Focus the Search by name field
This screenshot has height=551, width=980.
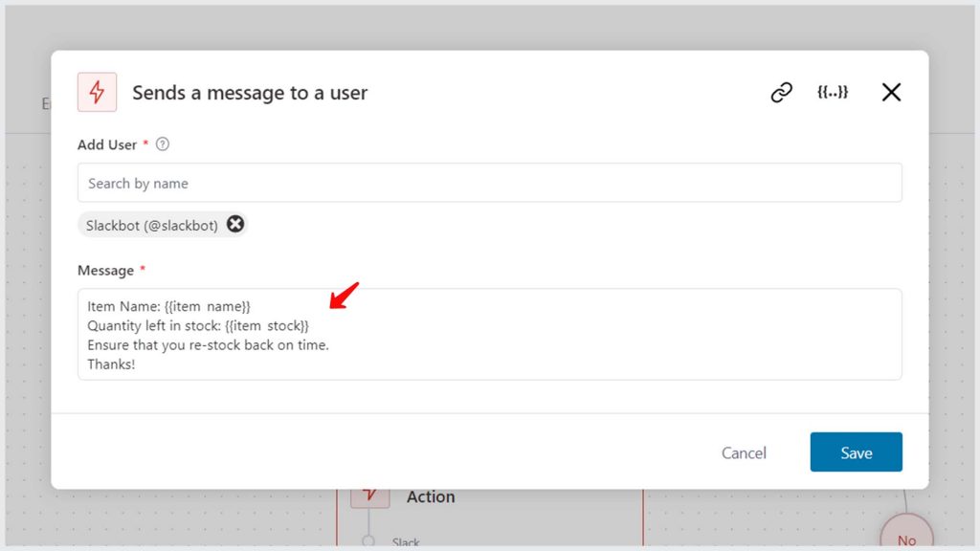click(x=489, y=183)
